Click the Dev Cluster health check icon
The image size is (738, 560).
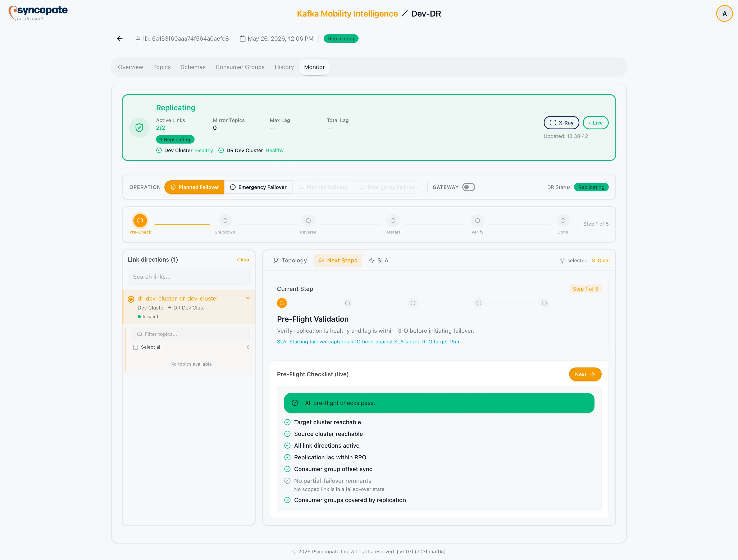pos(159,150)
